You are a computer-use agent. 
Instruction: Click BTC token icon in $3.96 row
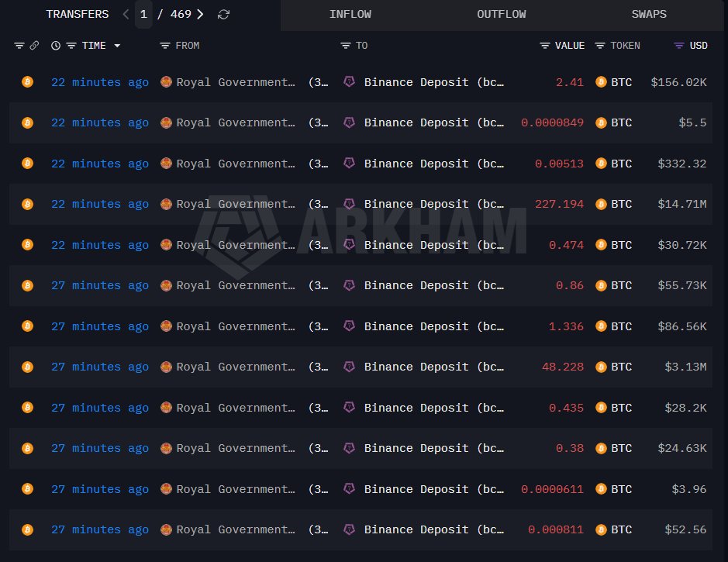602,488
